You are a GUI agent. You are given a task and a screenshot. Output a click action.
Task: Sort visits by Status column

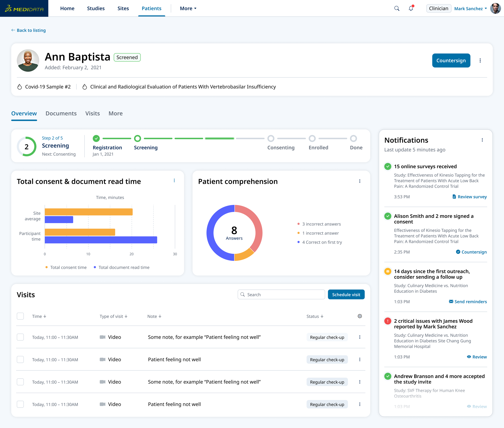point(315,316)
